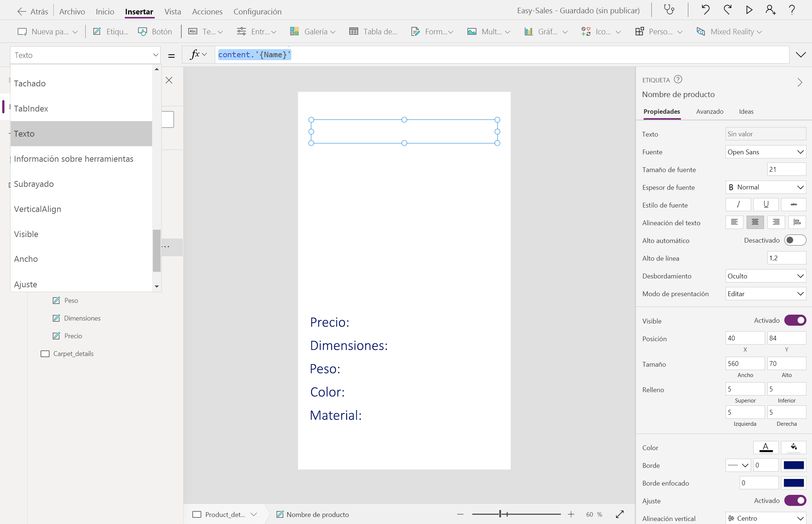The height and width of the screenshot is (524, 812).
Task: Click the italic font style icon
Action: (738, 205)
